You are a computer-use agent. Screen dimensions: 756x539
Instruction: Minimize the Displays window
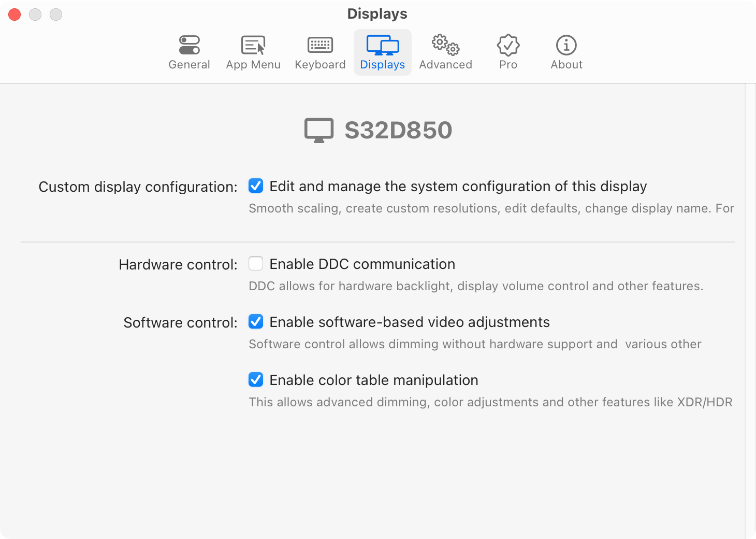35,15
